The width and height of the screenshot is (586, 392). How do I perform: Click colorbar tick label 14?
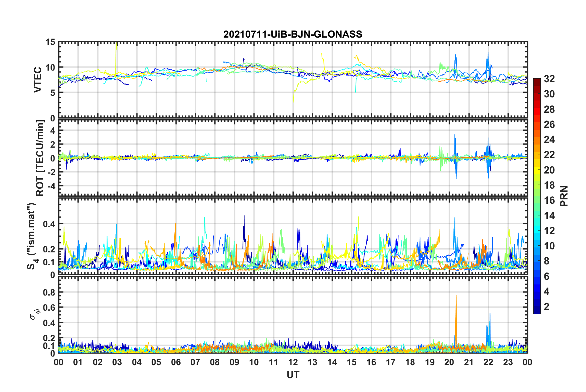[549, 216]
